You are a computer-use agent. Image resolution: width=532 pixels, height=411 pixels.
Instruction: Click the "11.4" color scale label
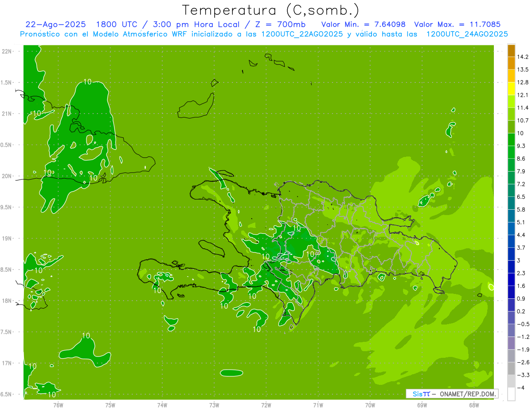pos(523,108)
